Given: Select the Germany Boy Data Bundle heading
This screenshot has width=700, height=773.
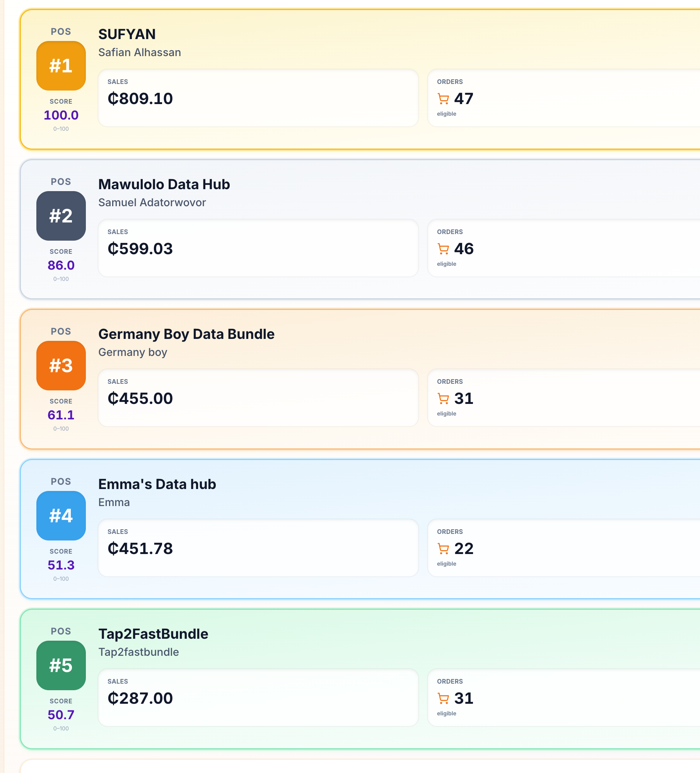Looking at the screenshot, I should click(186, 334).
